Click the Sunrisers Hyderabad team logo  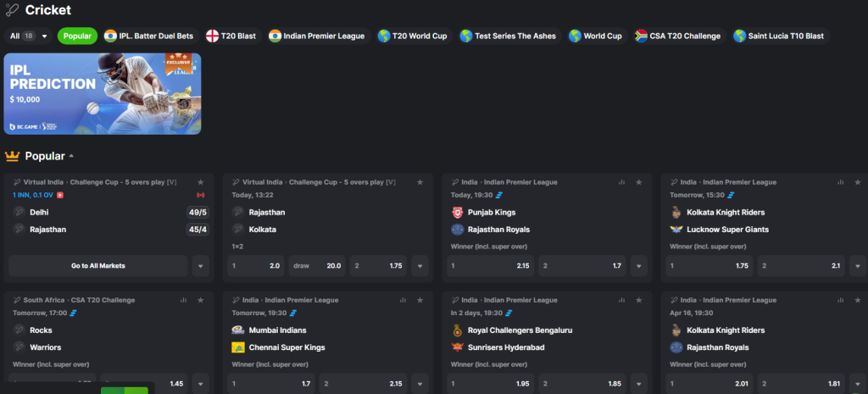tap(457, 347)
